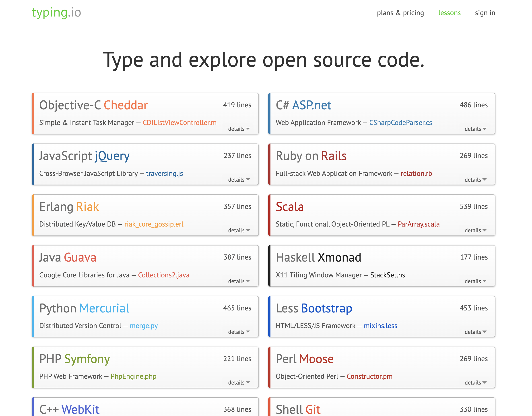This screenshot has width=532, height=416.
Task: Click the ParArray.scala file link
Action: 419,224
